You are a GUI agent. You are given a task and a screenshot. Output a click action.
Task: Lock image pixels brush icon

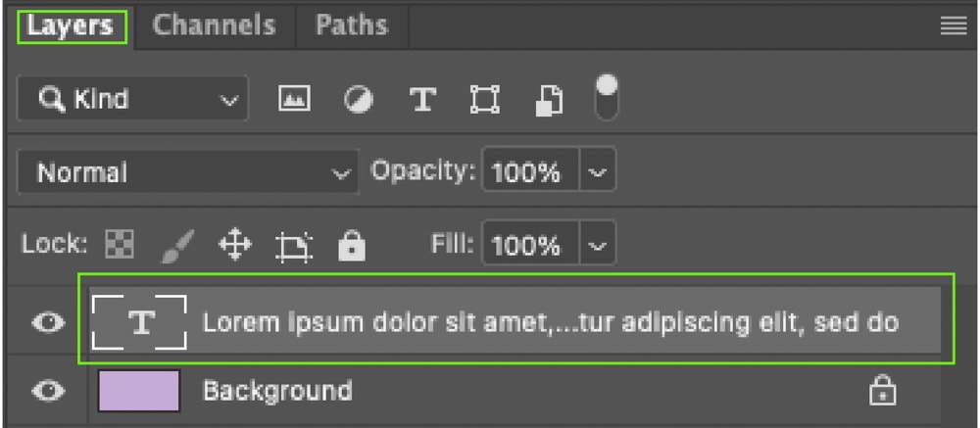[178, 246]
